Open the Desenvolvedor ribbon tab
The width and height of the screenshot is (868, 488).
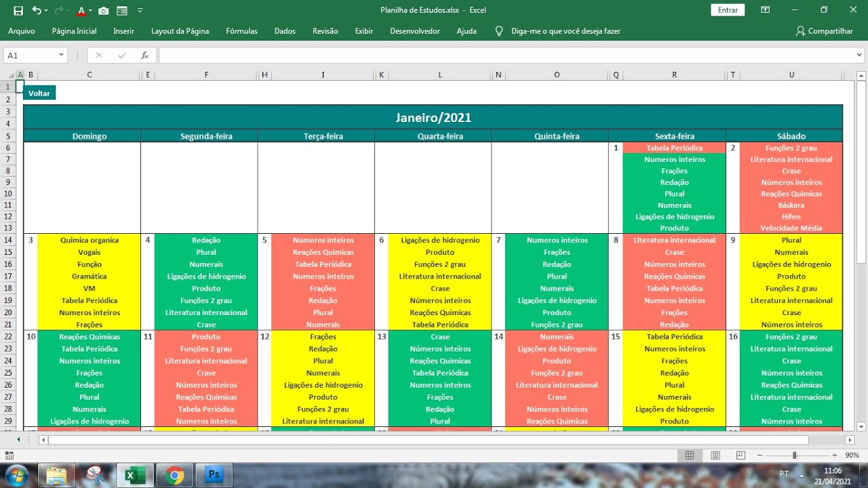[414, 30]
